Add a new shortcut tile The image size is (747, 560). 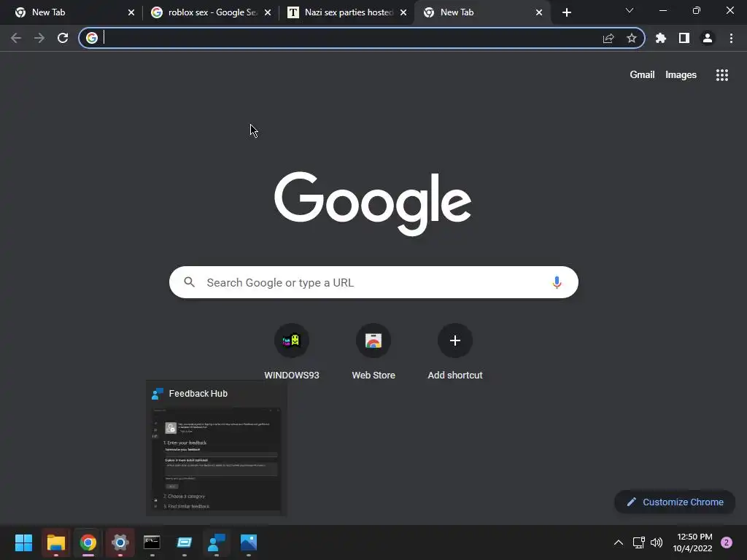(x=455, y=352)
